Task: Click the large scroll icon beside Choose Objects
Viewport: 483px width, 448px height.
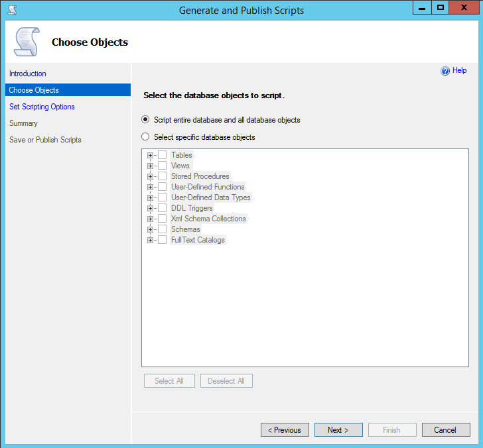Action: pos(27,42)
